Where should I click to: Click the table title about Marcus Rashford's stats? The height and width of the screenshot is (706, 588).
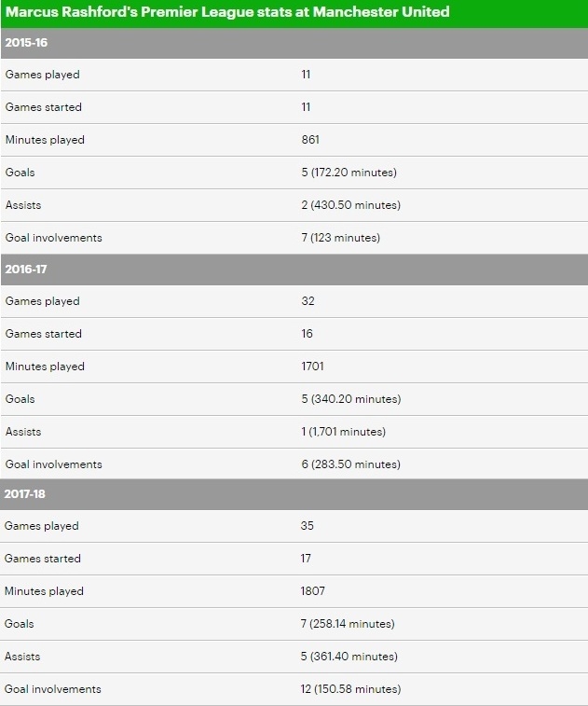click(x=226, y=12)
